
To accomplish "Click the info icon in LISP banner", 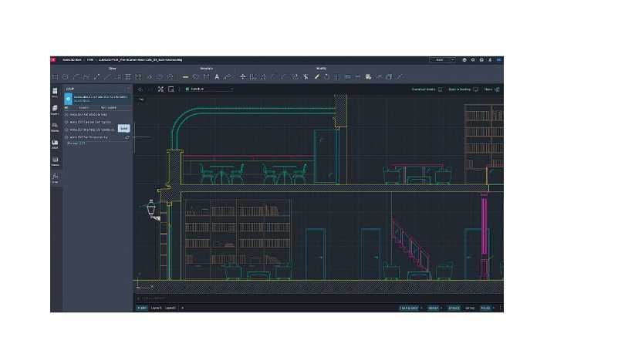I will pos(68,99).
